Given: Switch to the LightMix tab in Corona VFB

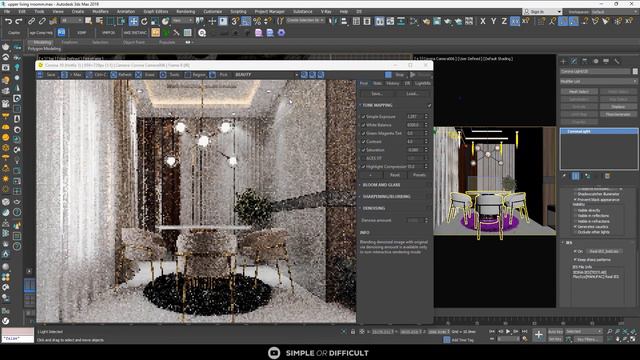Looking at the screenshot, I should 422,83.
